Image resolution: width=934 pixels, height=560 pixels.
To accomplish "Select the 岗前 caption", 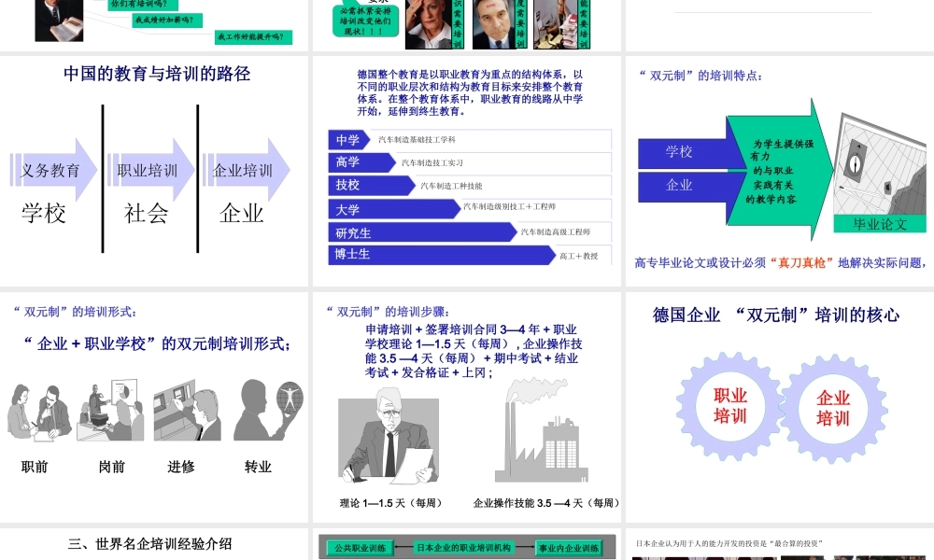I will click(112, 467).
